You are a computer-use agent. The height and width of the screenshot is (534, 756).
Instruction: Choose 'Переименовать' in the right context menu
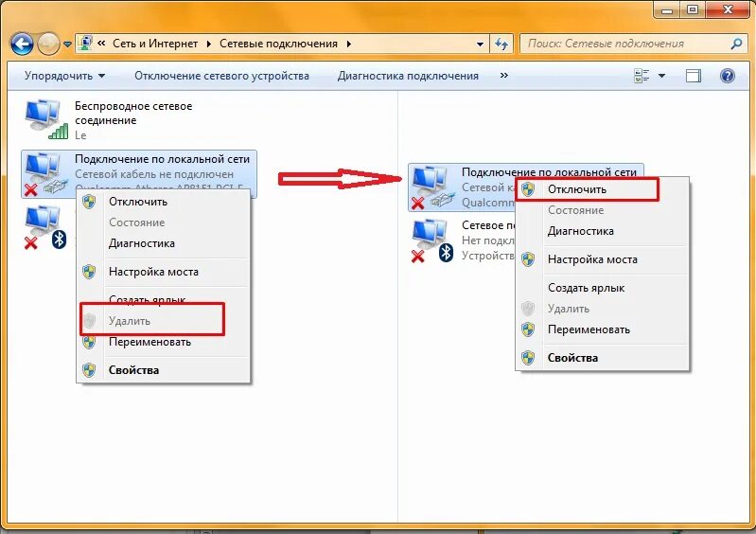tap(602, 329)
